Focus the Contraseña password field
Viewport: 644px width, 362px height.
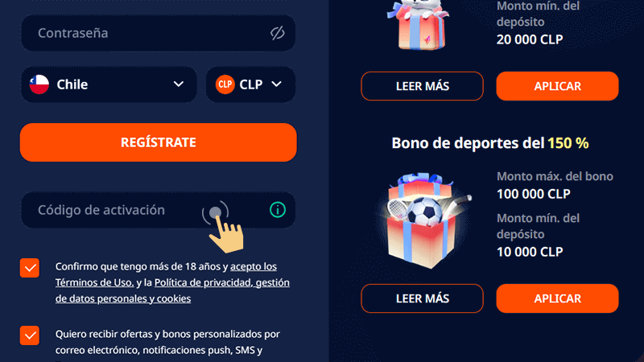[158, 33]
